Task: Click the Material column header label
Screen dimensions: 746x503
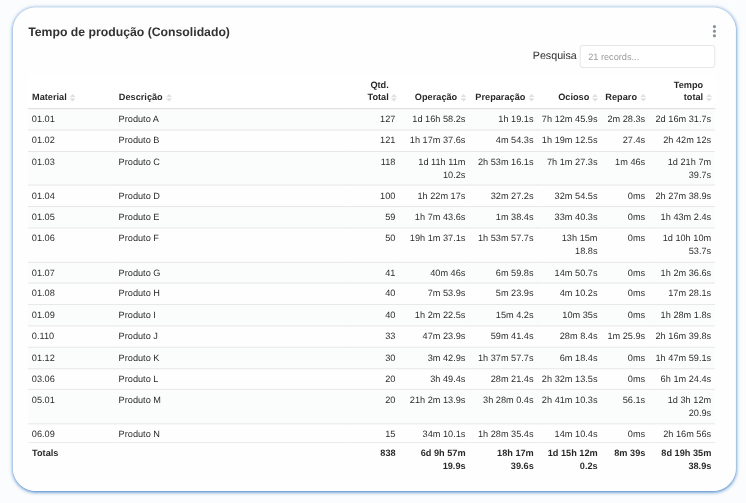Action: (49, 98)
